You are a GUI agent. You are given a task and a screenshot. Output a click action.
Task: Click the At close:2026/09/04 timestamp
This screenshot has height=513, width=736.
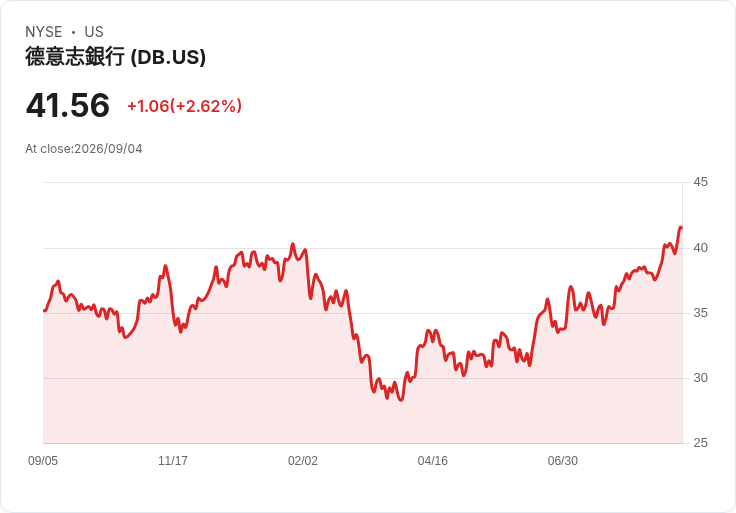tap(84, 149)
